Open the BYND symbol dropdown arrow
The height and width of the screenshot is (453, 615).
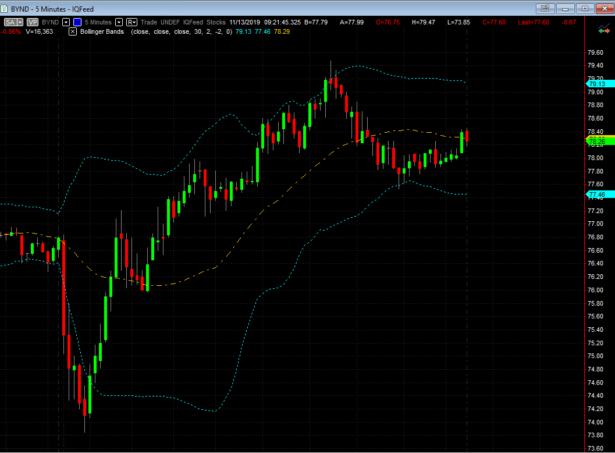pos(66,20)
